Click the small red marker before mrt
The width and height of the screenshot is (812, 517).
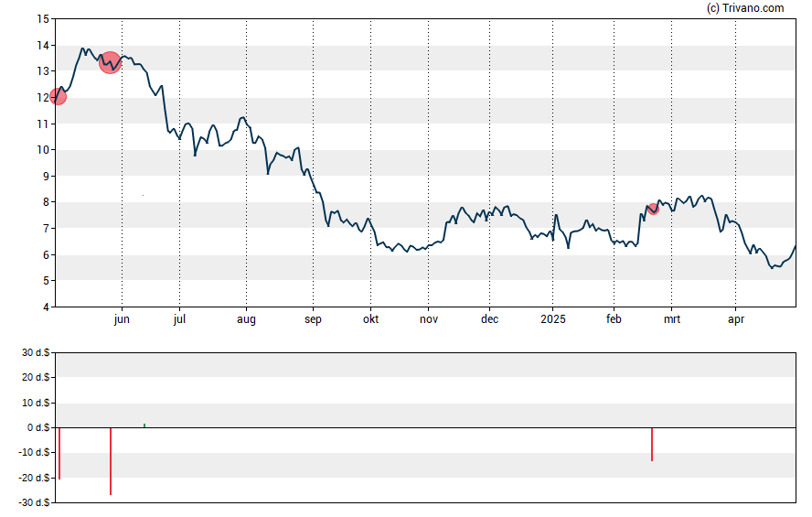click(x=653, y=209)
